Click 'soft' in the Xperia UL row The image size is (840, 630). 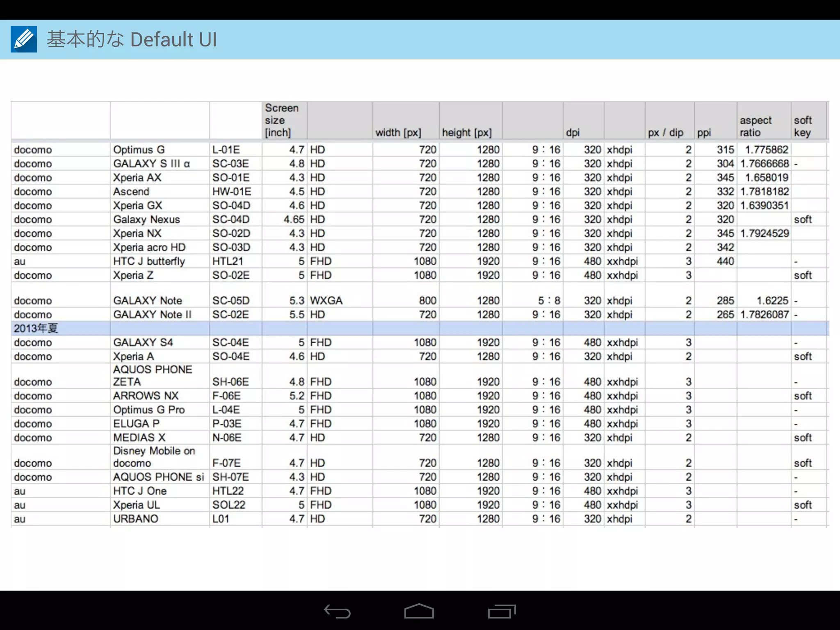[x=803, y=505]
